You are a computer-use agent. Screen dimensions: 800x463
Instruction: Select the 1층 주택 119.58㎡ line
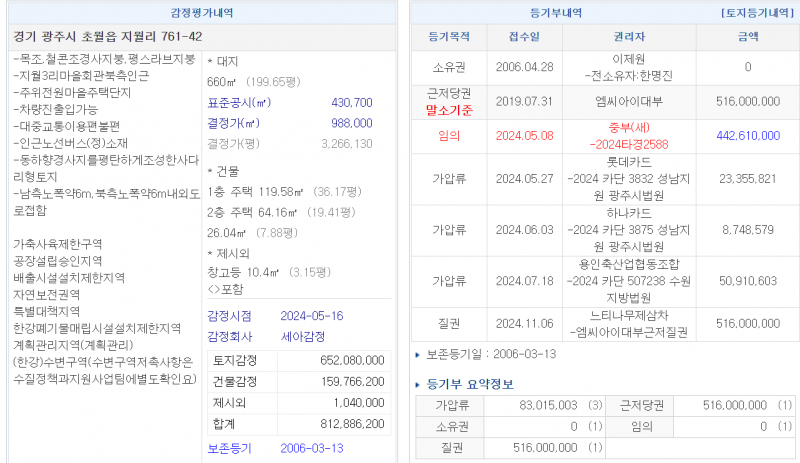pos(284,192)
